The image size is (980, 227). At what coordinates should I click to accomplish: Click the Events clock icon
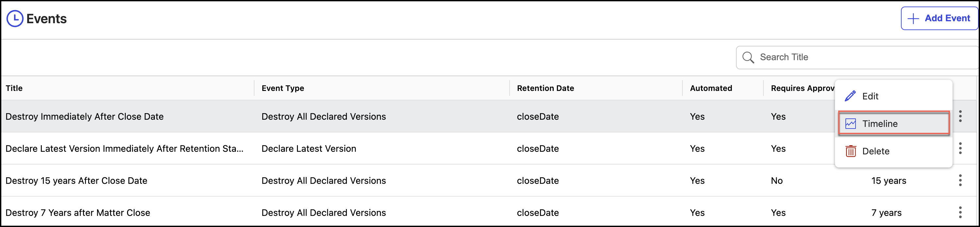click(x=15, y=19)
